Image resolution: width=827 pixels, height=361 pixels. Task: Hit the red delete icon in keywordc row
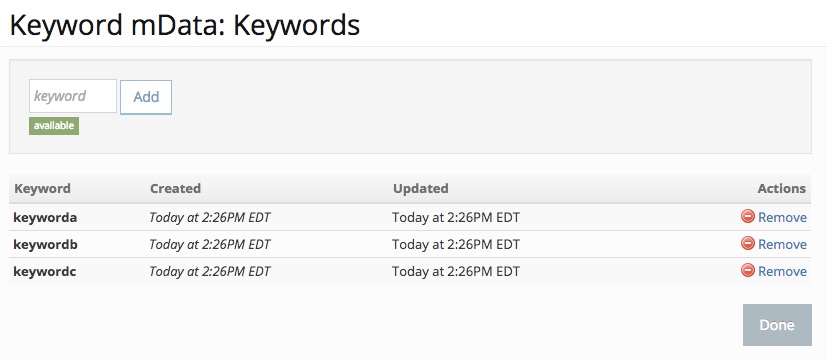point(748,270)
